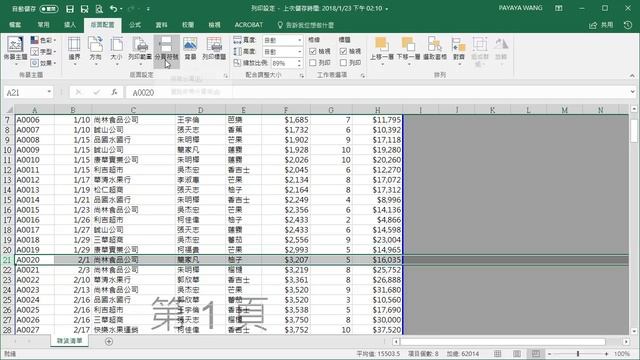Viewport: 640px width, 360px height.
Task: Switch to Normal view in status bar
Action: coord(498,353)
